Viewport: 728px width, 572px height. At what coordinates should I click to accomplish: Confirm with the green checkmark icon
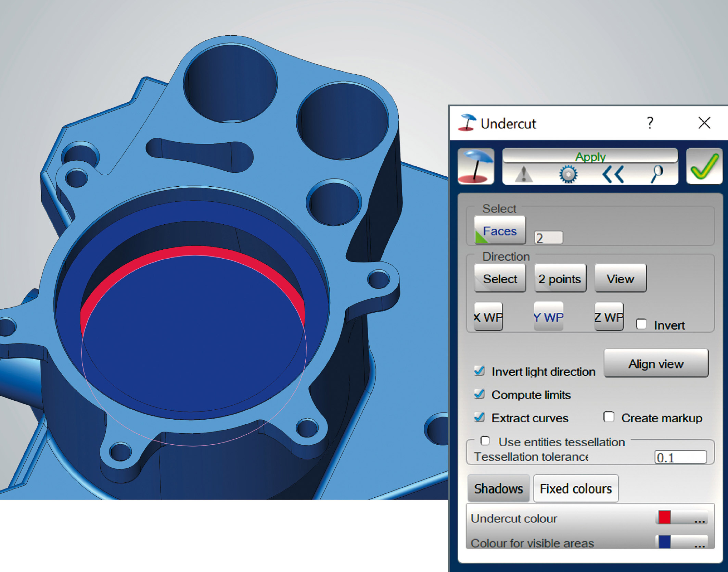(x=704, y=166)
